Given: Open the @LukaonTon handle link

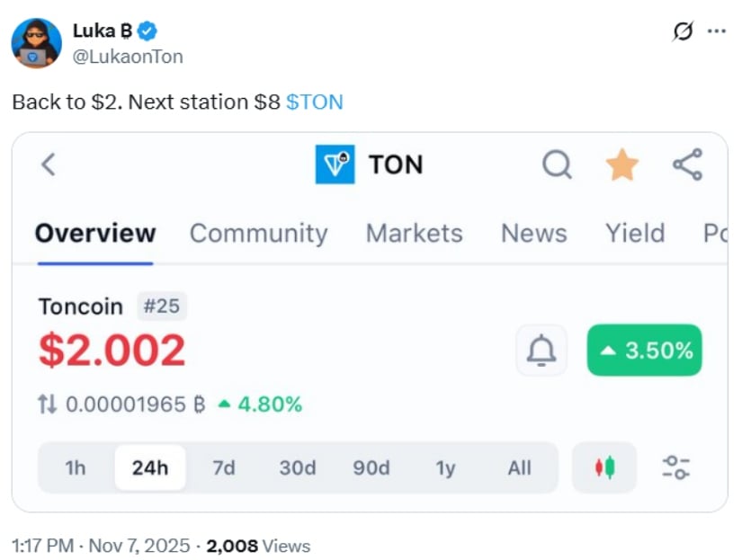Looking at the screenshot, I should click(x=128, y=56).
